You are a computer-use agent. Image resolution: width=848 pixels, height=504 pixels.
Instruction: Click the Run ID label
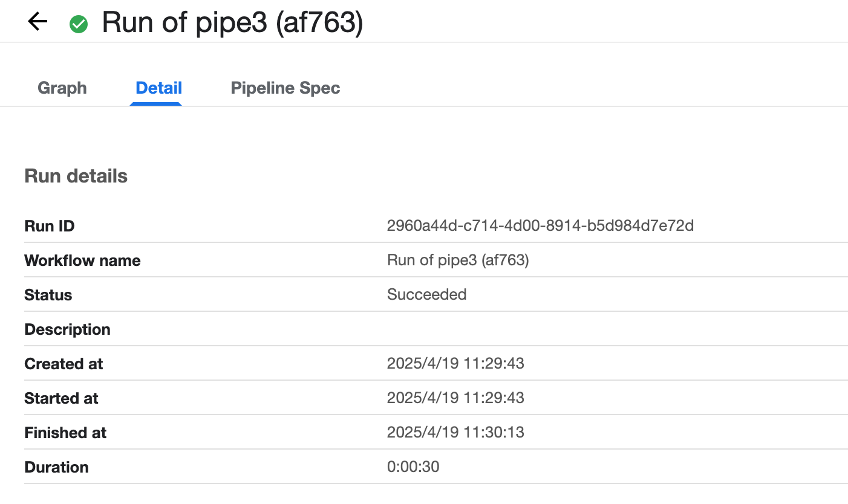click(50, 227)
